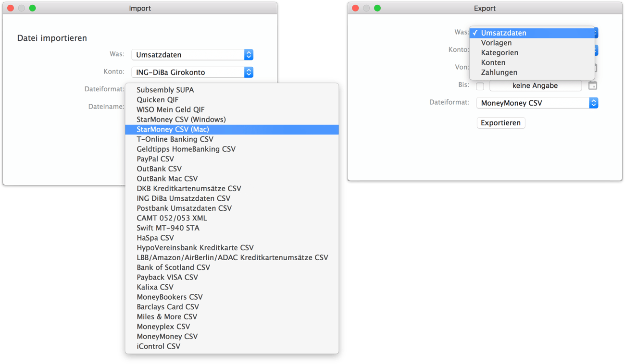Choose HypoVereinsbank Kreditkarte CSV format
The height and width of the screenshot is (364, 625).
[x=232, y=247]
